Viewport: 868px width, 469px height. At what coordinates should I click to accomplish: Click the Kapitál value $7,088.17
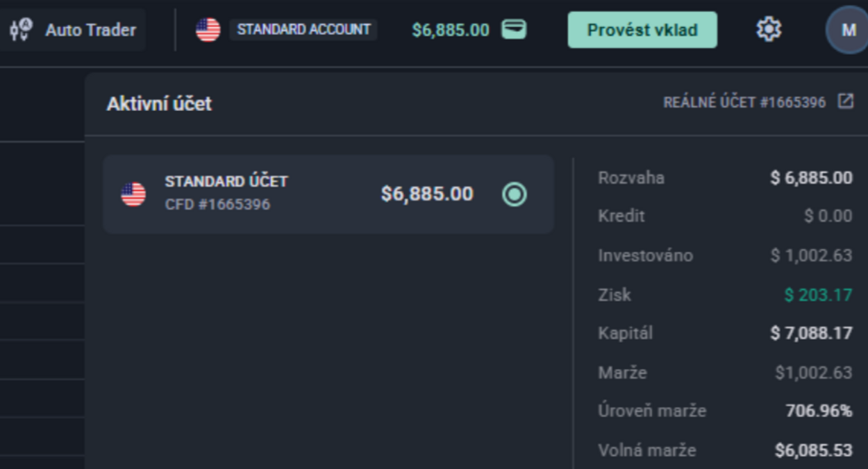tap(811, 334)
